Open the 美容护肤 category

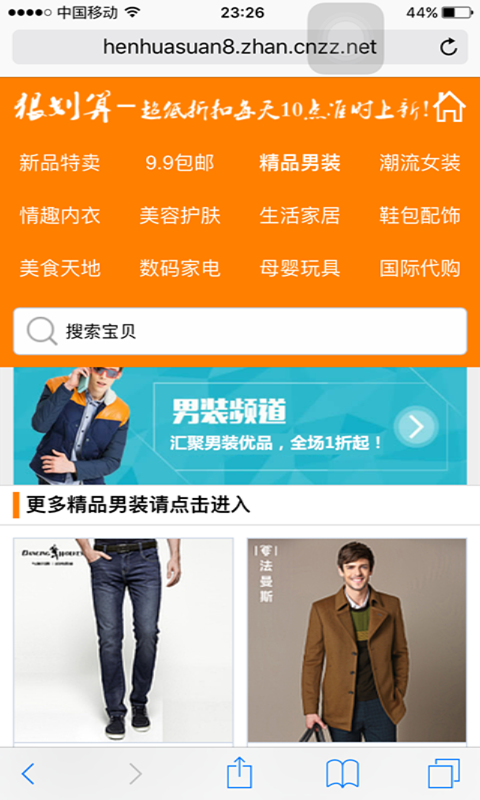pos(180,215)
